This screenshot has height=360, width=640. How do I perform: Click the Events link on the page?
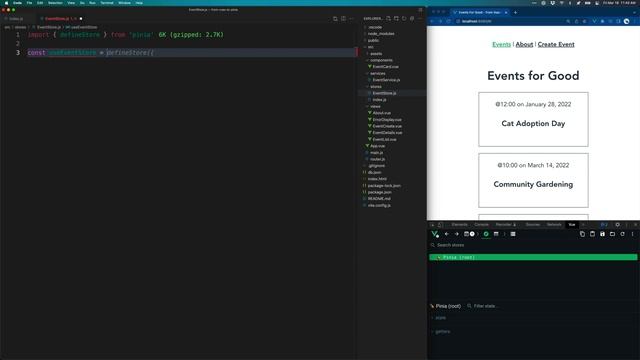pos(501,44)
